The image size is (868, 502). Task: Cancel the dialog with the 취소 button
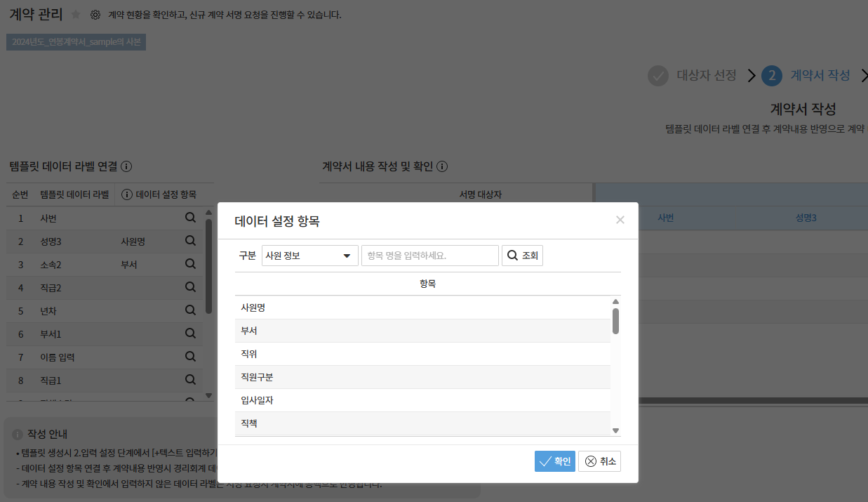pyautogui.click(x=599, y=461)
